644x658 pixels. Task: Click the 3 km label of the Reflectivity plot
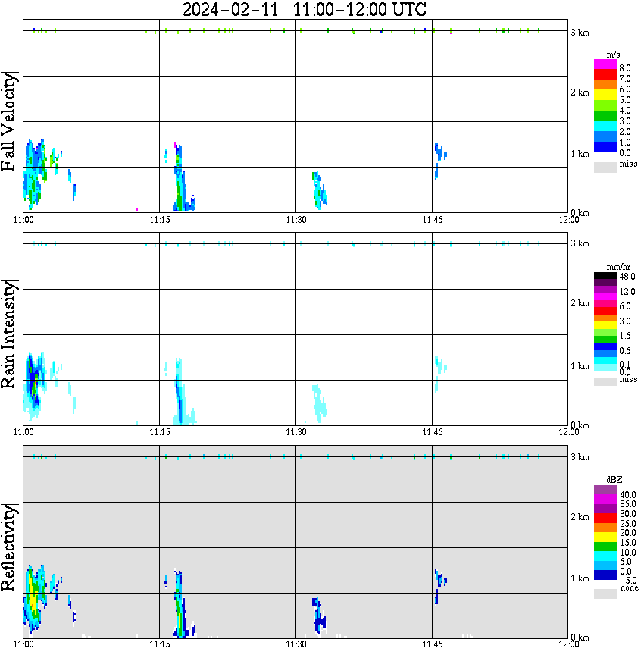(580, 457)
